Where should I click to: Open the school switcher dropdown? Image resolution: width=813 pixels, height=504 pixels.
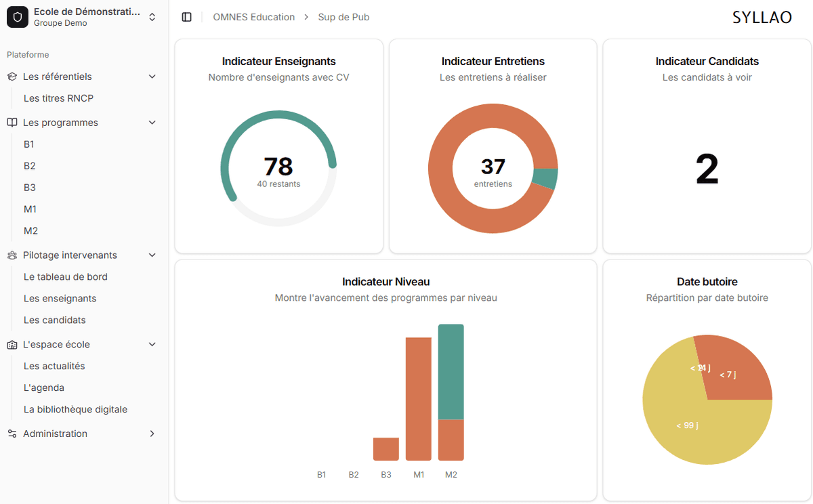point(152,17)
